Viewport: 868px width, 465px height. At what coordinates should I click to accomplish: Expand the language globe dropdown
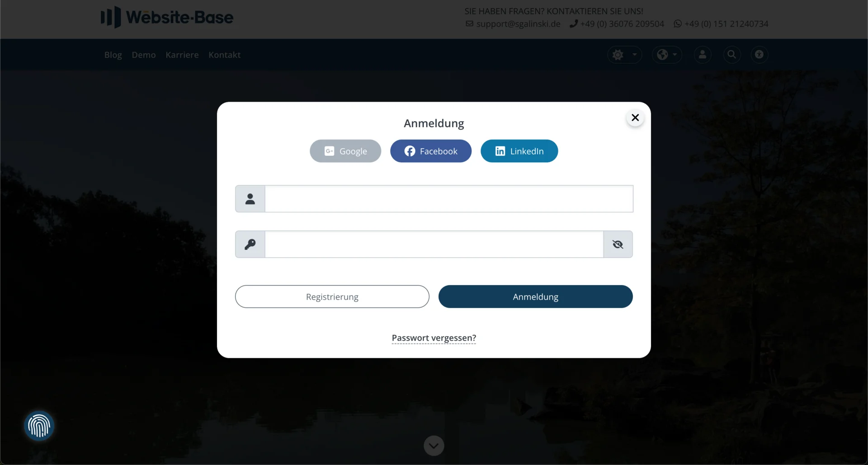tap(667, 55)
